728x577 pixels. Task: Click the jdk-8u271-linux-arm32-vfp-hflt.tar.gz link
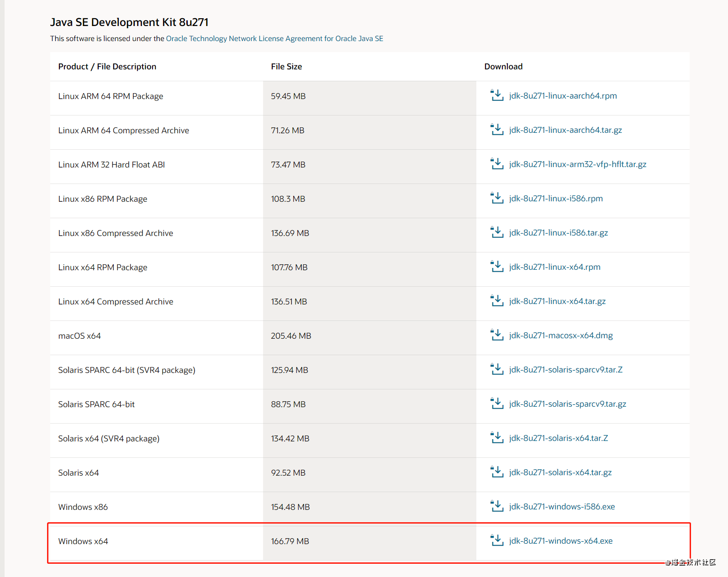578,164
